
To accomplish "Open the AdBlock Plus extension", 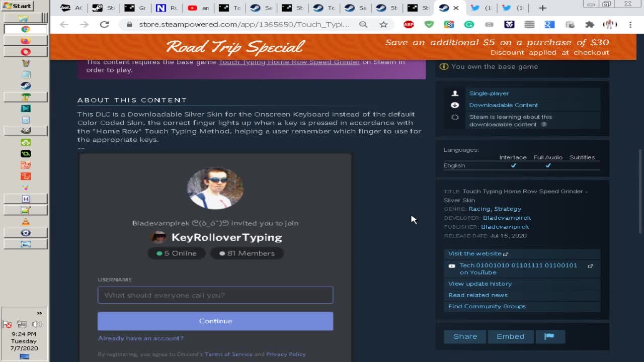I will pyautogui.click(x=409, y=24).
